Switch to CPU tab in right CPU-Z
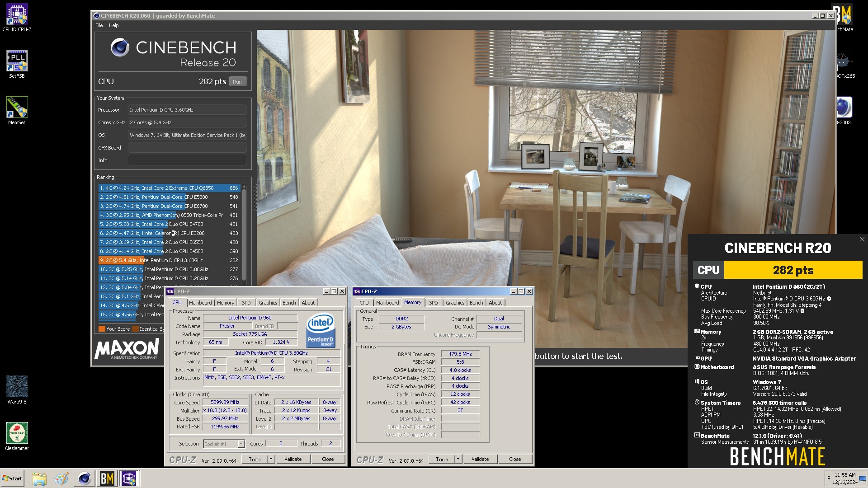The height and width of the screenshot is (488, 868). pyautogui.click(x=364, y=303)
